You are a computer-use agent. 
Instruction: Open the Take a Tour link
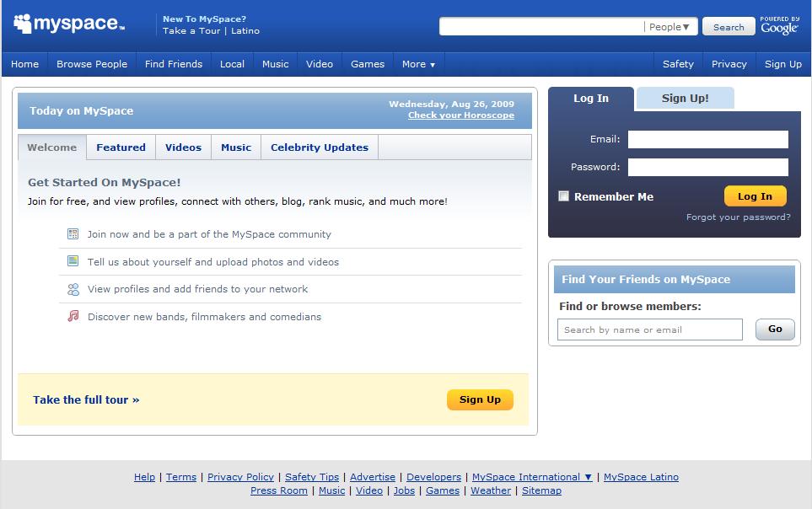tap(191, 30)
